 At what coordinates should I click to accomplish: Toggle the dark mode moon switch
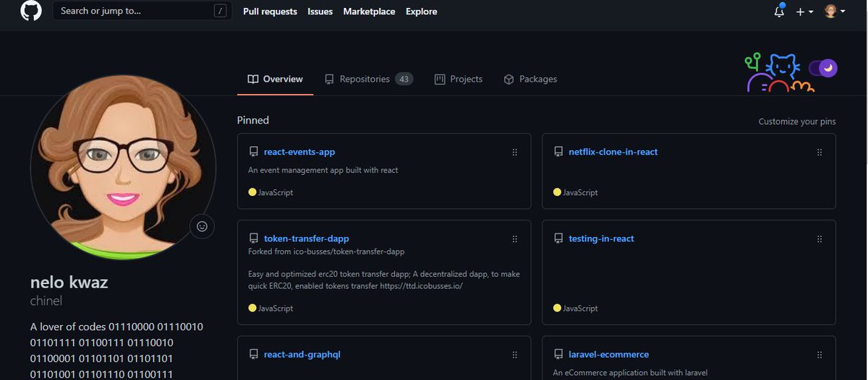[x=822, y=69]
